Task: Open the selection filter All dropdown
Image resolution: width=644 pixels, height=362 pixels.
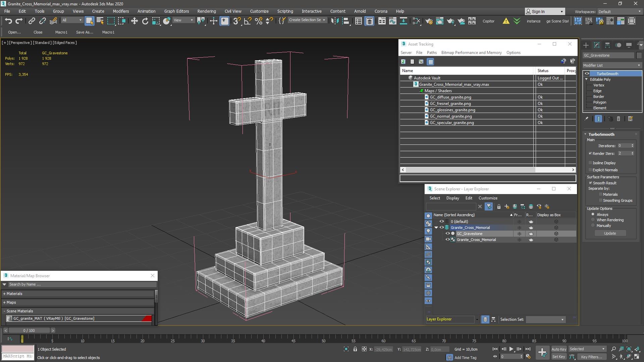Action: (x=72, y=20)
